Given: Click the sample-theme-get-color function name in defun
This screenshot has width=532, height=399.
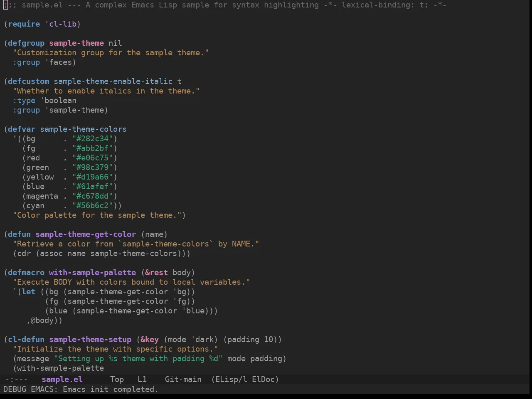Looking at the screenshot, I should click(x=86, y=234).
